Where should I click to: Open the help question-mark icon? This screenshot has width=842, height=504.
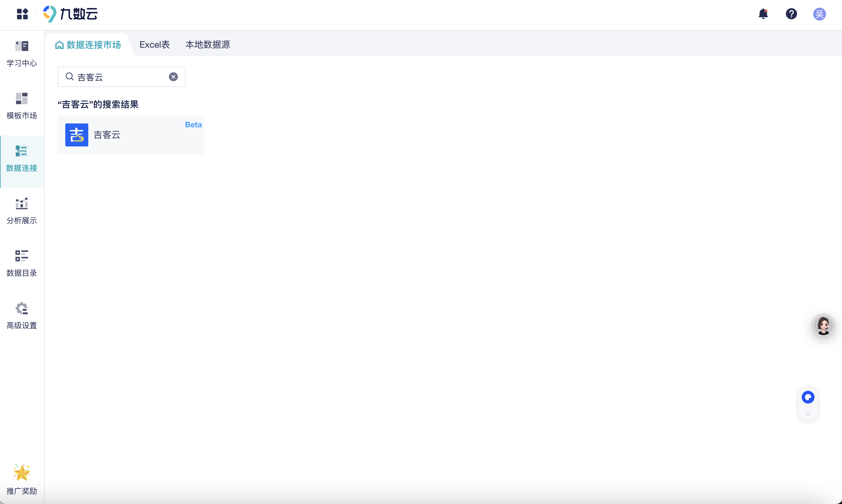(x=791, y=13)
